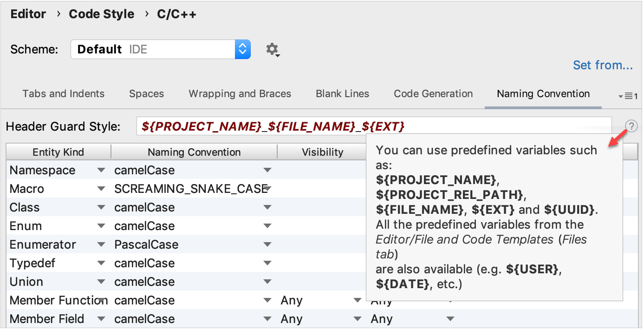The width and height of the screenshot is (644, 330).
Task: Open the Enumerator PascalCase dropdown
Action: pos(267,244)
